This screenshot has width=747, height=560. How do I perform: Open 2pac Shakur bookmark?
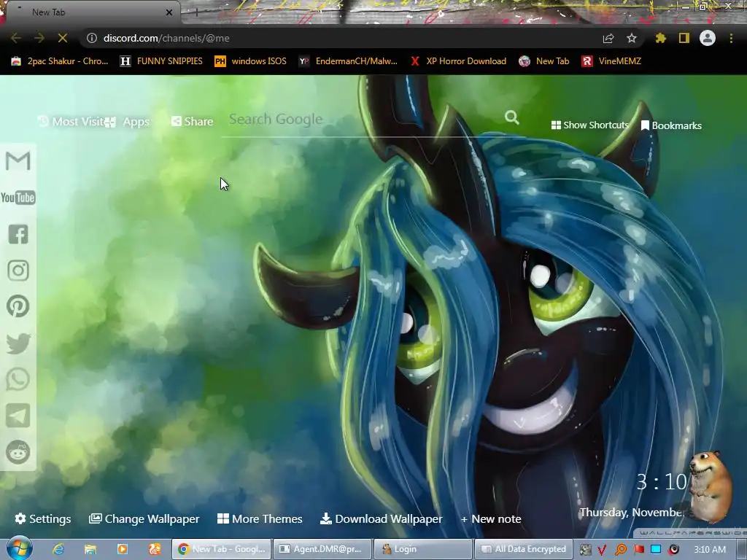point(60,61)
